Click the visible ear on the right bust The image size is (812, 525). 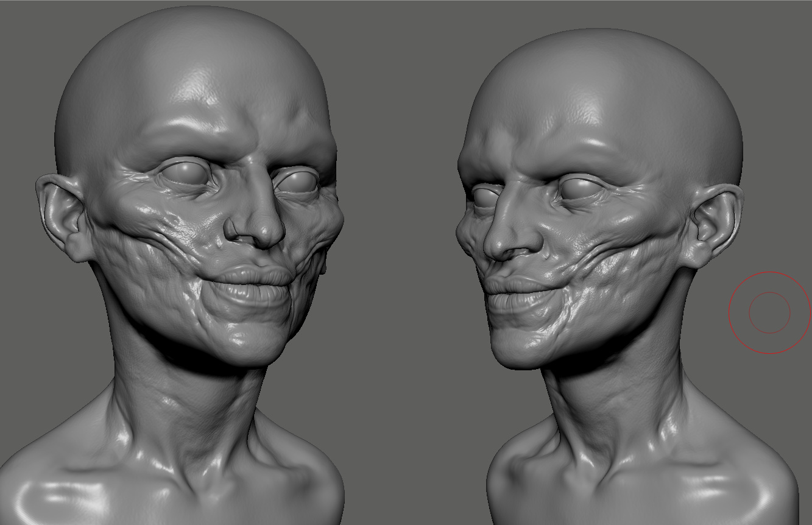pyautogui.click(x=711, y=226)
